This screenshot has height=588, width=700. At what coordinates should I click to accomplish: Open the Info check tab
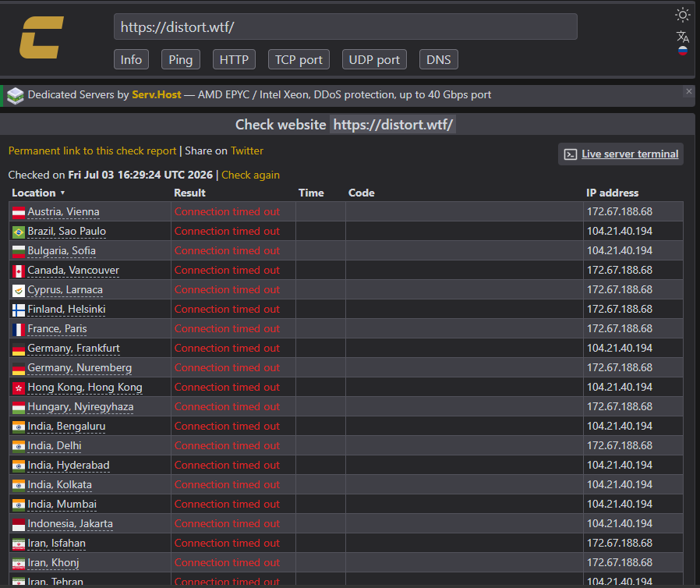click(131, 59)
